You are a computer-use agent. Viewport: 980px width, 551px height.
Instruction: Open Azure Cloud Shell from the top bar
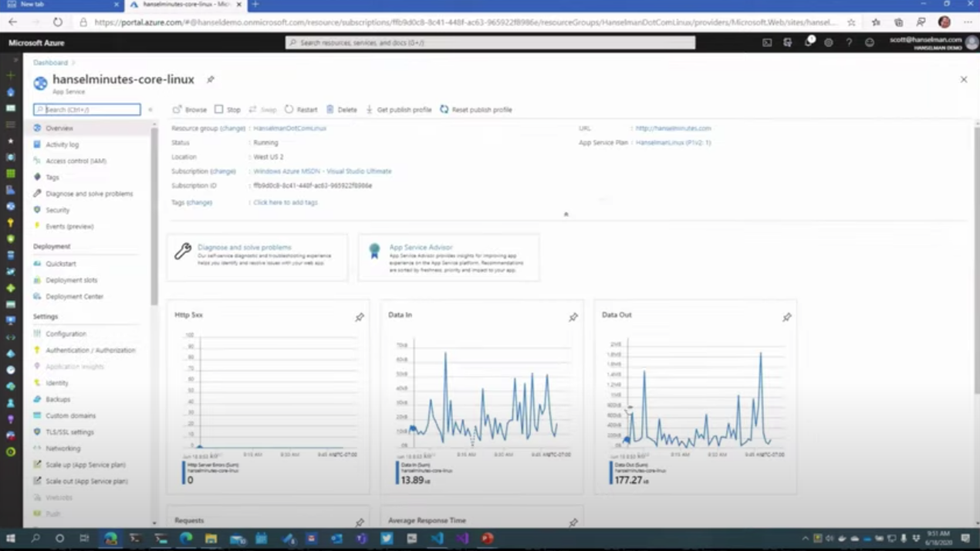click(767, 42)
